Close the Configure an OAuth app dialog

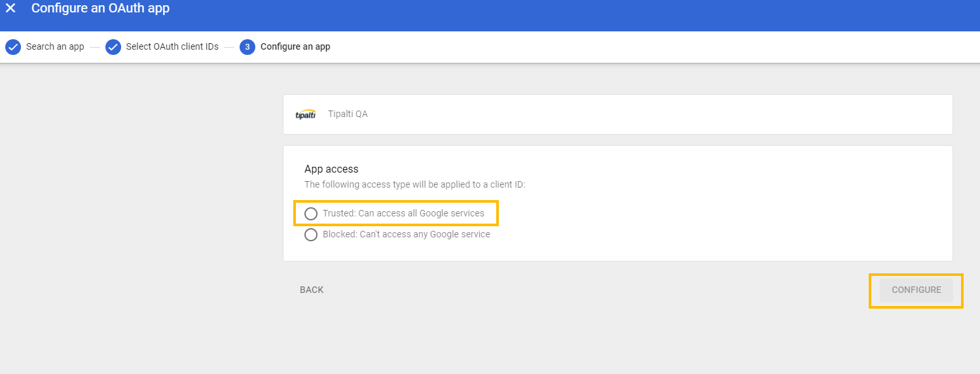10,8
